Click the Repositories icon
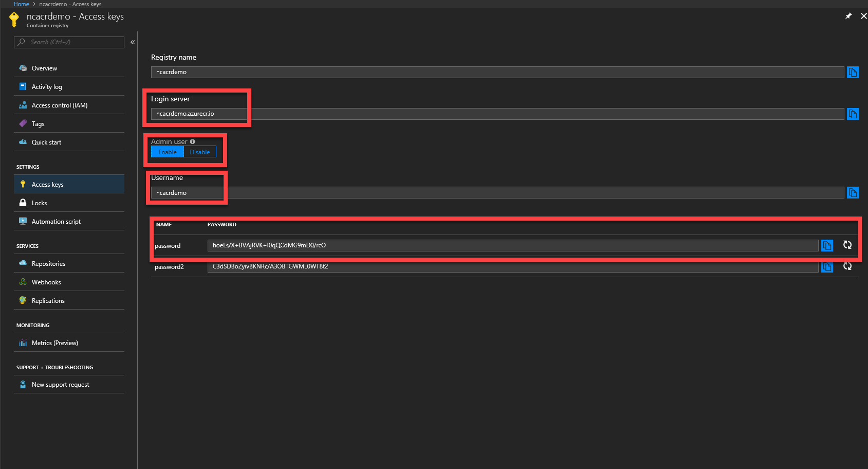868x469 pixels. (23, 263)
